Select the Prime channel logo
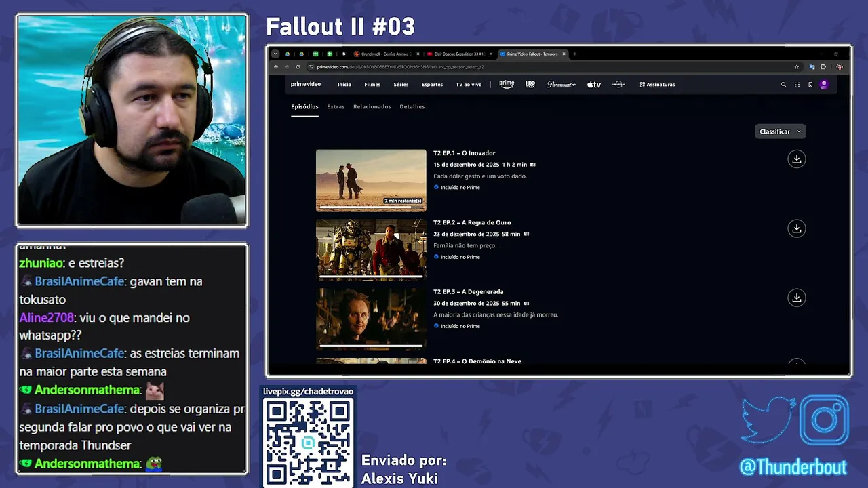Image resolution: width=868 pixels, height=488 pixels. (507, 85)
